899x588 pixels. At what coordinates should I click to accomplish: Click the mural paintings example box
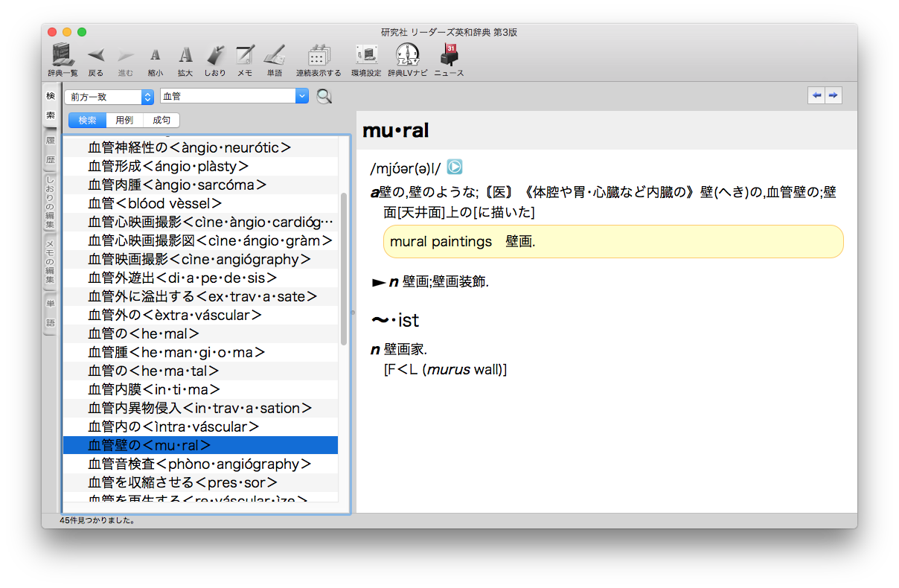pos(613,242)
